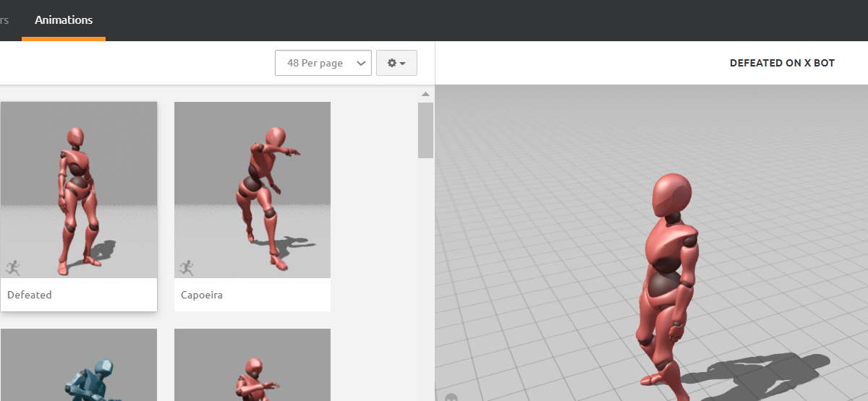Click the X Bot's head in the viewport
The image size is (868, 401).
tap(671, 194)
